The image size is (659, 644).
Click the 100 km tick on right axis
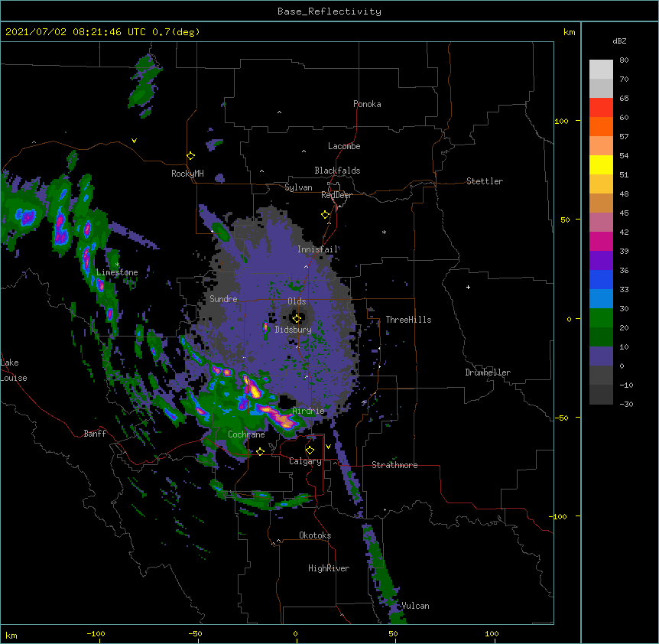click(561, 121)
